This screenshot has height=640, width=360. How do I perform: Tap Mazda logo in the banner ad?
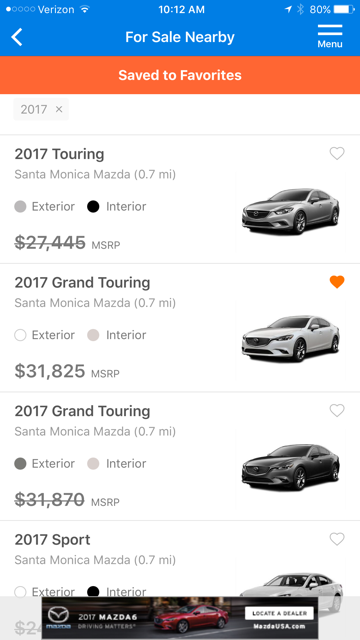58,618
